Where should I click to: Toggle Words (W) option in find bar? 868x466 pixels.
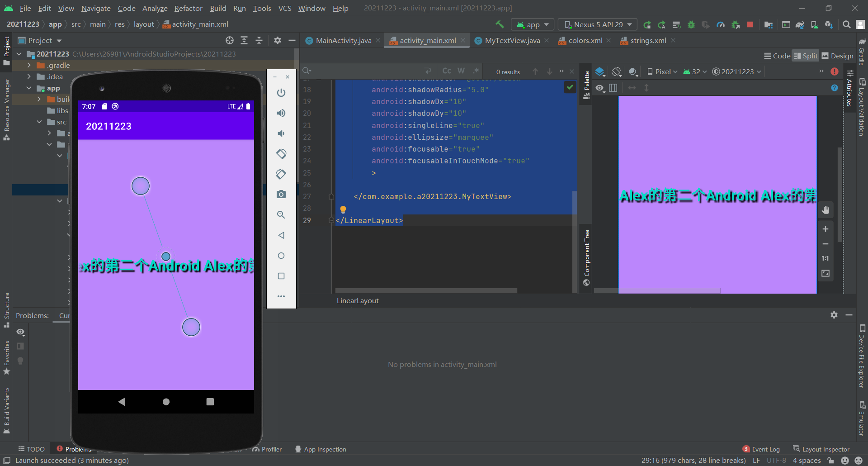(x=461, y=71)
